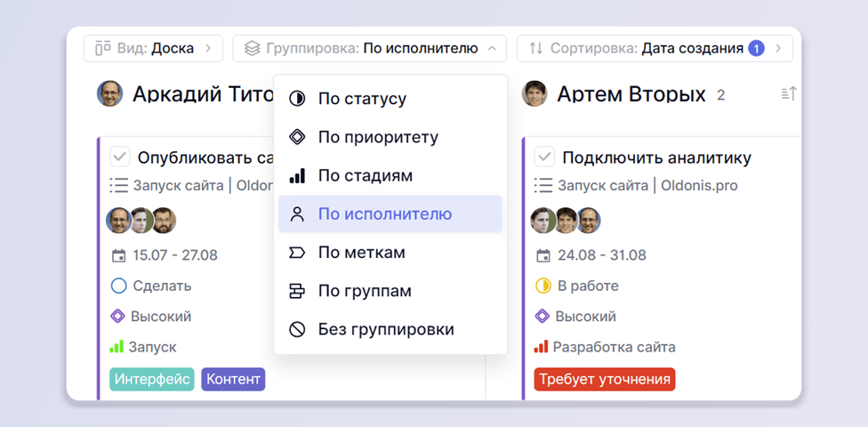This screenshot has width=868, height=427.
Task: Select По группам grouping option
Action: pyautogui.click(x=390, y=291)
